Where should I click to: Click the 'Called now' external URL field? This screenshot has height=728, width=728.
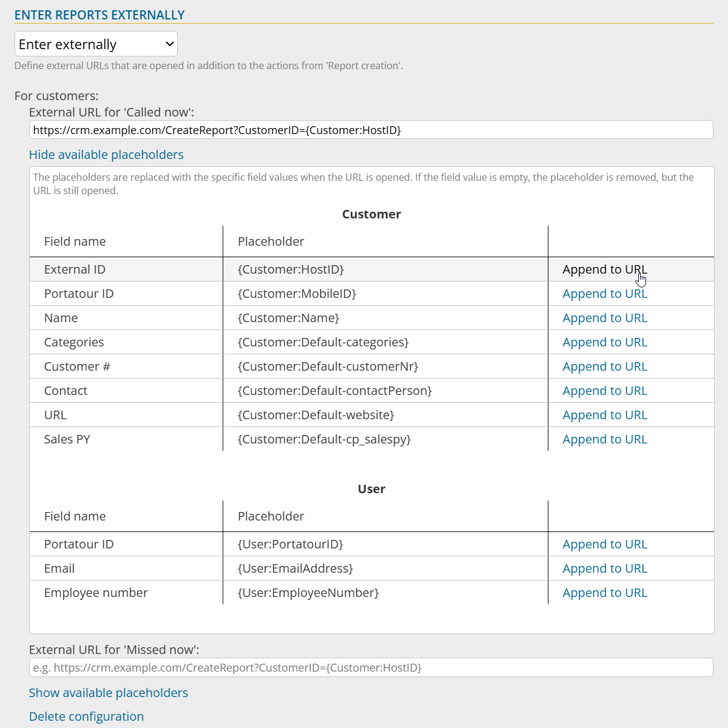(x=370, y=130)
